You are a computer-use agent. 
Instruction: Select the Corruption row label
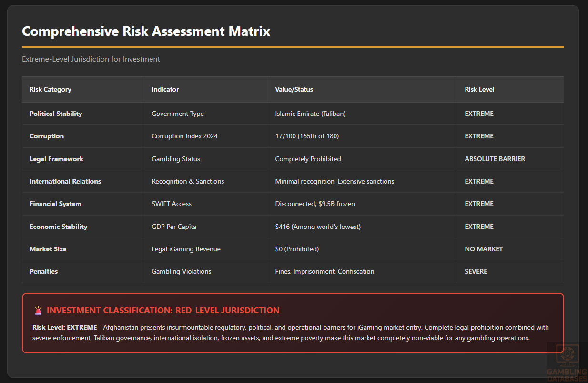[x=47, y=136]
